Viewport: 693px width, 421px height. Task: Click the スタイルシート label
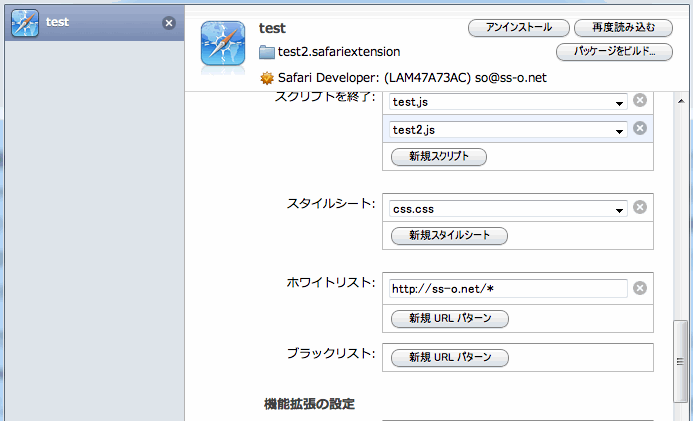point(331,204)
